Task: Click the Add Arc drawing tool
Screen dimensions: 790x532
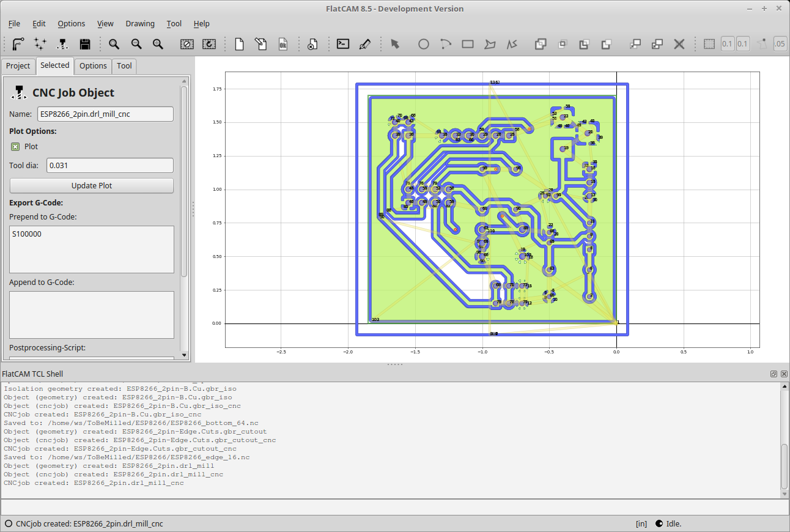Action: [x=445, y=44]
